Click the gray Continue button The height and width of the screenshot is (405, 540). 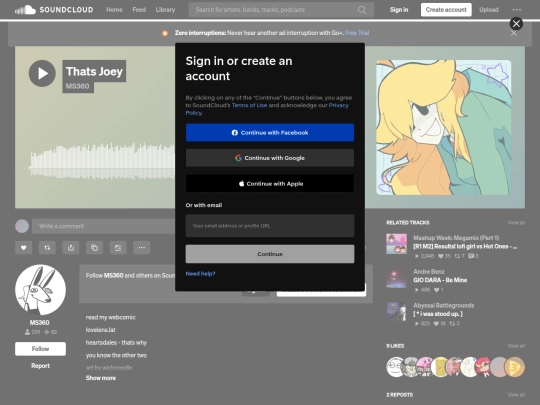[x=270, y=254]
